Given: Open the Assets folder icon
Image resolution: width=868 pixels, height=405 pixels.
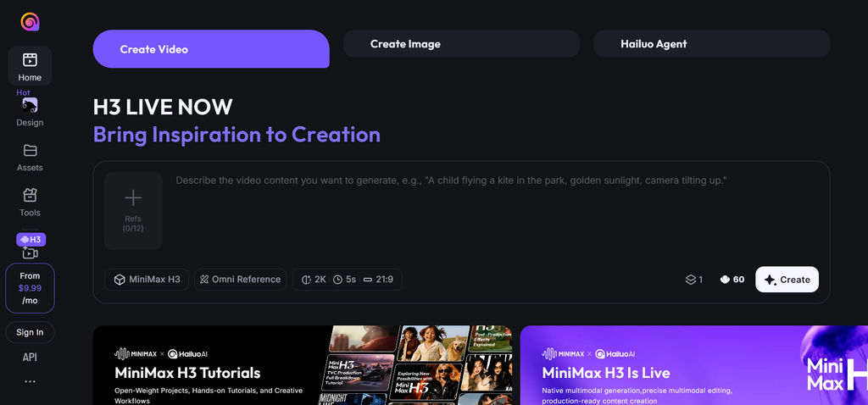Looking at the screenshot, I should 30,151.
